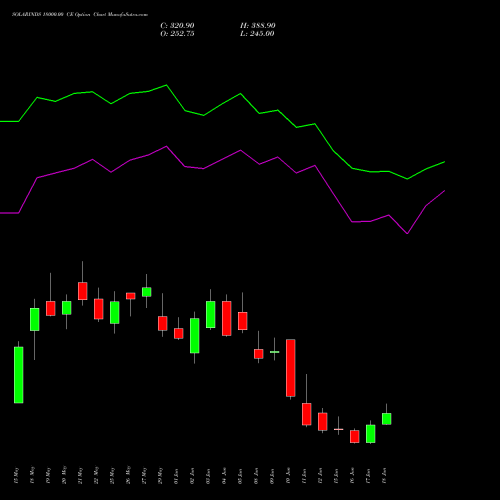This screenshot has height=500, width=500.
Task: Click the 09 Jun date label
Action: [x=273, y=476]
